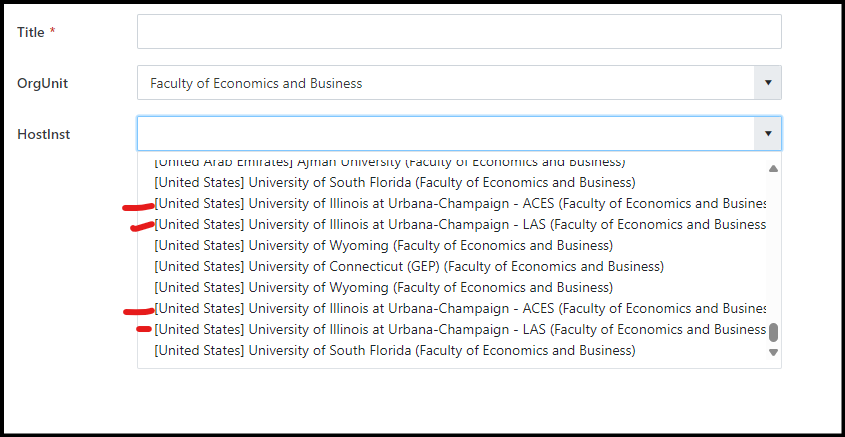Select the upper University of Wyoming entry
The image size is (845, 437).
tap(384, 246)
